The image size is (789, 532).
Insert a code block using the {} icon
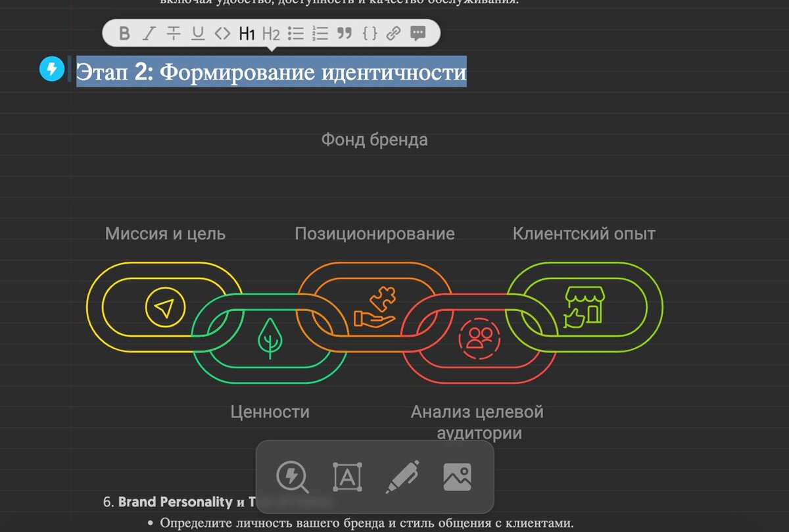(368, 33)
